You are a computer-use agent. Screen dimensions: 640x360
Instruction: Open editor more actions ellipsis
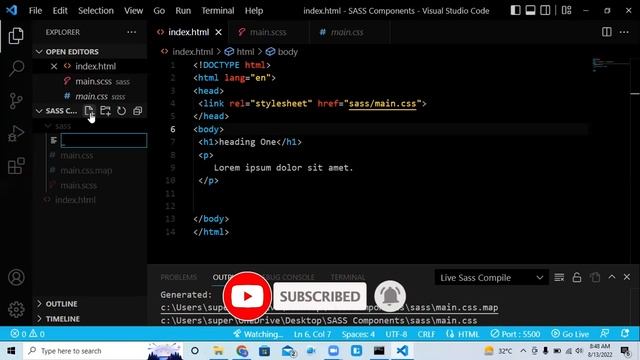pyautogui.click(x=624, y=32)
